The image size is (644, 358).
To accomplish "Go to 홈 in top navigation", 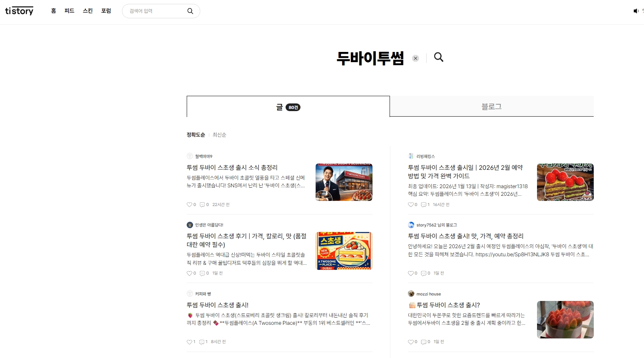I will (x=54, y=11).
